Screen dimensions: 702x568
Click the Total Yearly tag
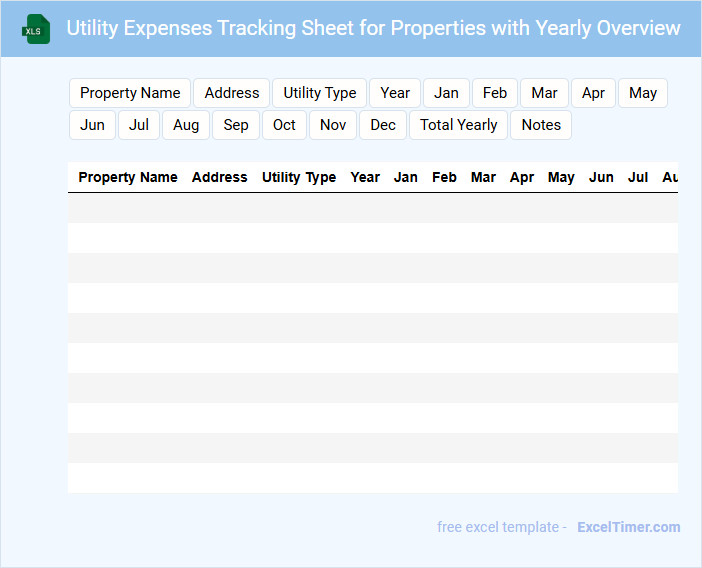458,125
